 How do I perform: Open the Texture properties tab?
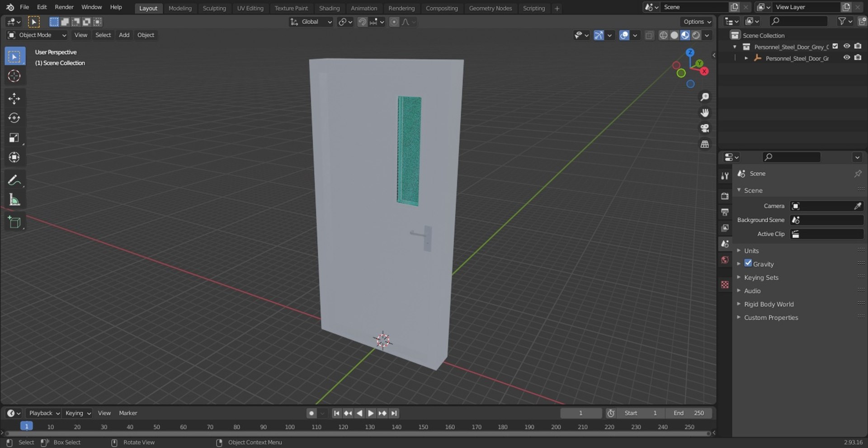(x=725, y=284)
